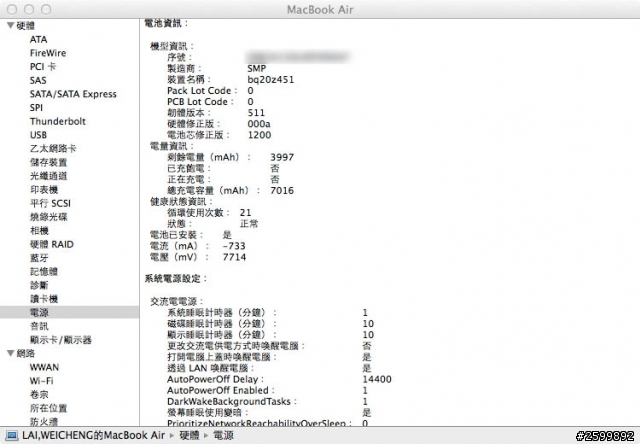The height and width of the screenshot is (444, 640).
Task: Click the remaining charge value 3997
Action: click(282, 157)
